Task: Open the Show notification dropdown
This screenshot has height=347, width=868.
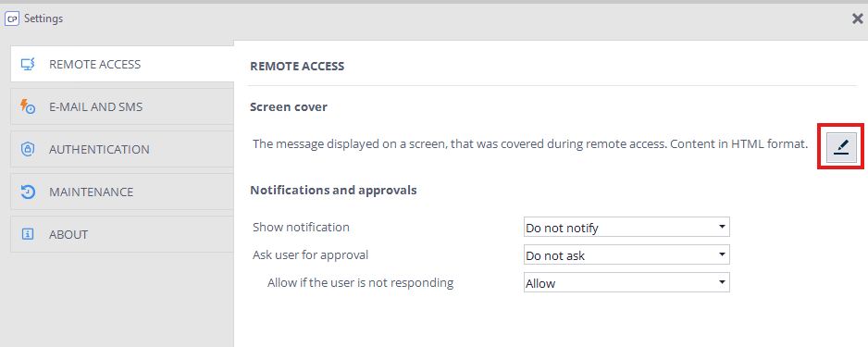Action: click(626, 227)
